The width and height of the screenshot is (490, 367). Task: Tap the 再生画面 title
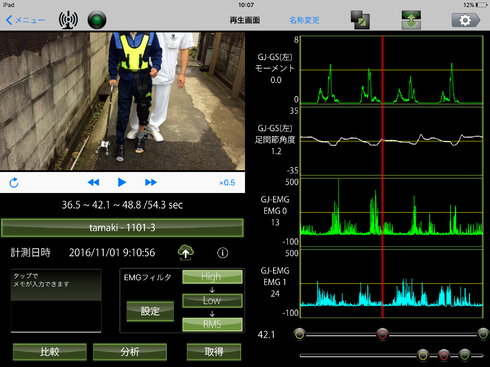pos(245,20)
